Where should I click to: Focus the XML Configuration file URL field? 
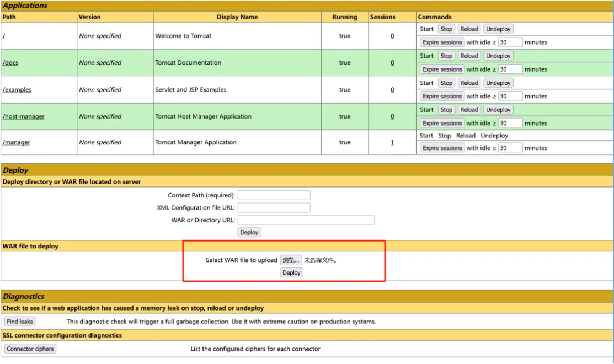coord(274,208)
